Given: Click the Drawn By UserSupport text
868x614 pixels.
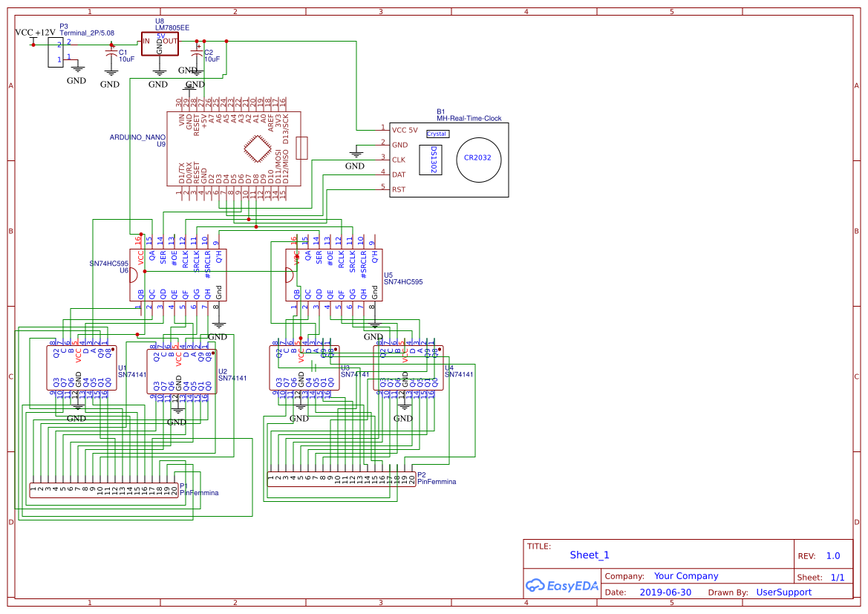Looking at the screenshot, I should coord(783,592).
